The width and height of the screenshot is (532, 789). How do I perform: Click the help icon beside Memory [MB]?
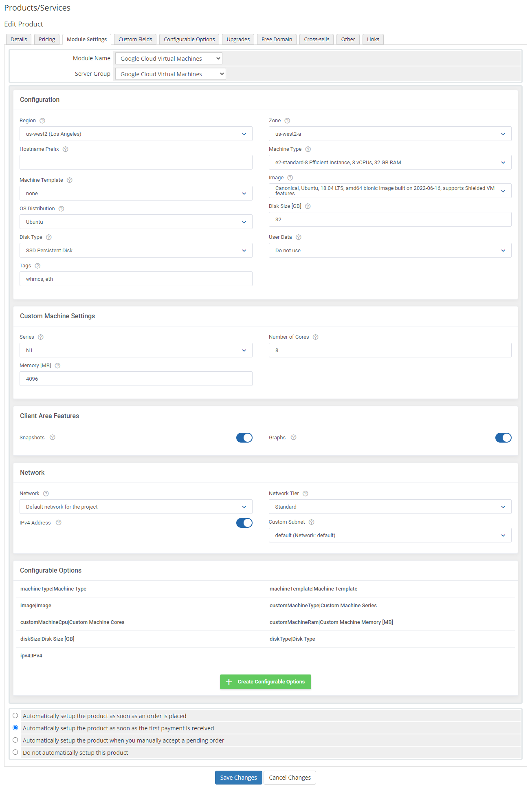57,366
